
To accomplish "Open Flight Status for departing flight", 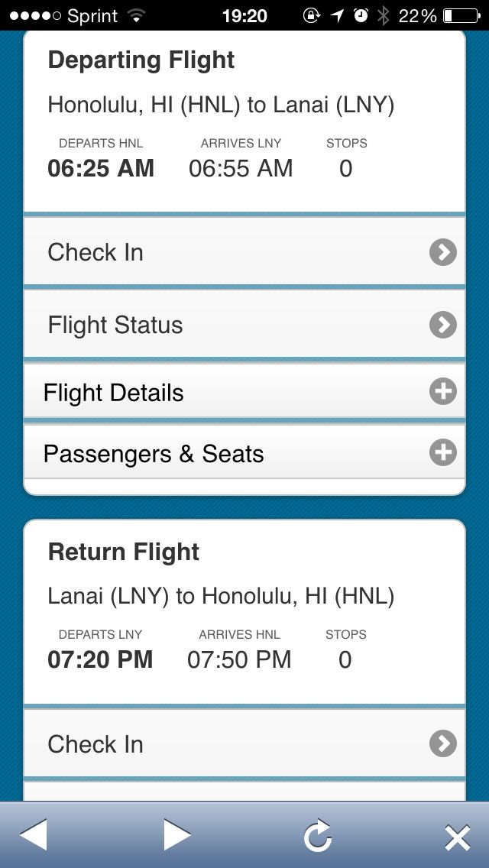I will click(x=115, y=325).
